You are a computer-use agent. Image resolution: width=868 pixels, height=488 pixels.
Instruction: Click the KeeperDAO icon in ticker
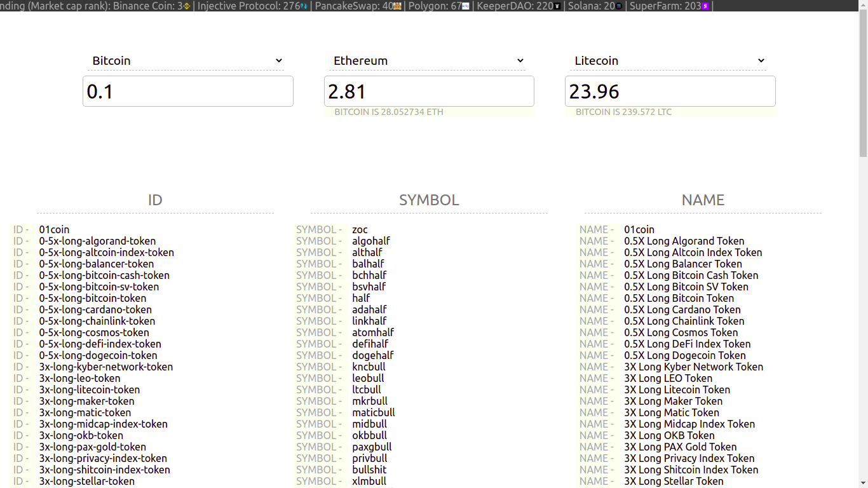(x=557, y=6)
